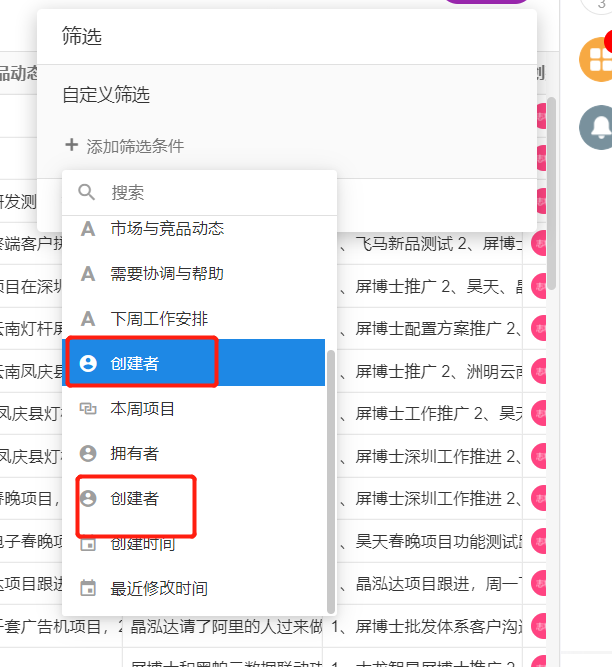Viewport: 612px width, 667px height.
Task: Click the person icon on highlighted 创建者
Action: 88,363
